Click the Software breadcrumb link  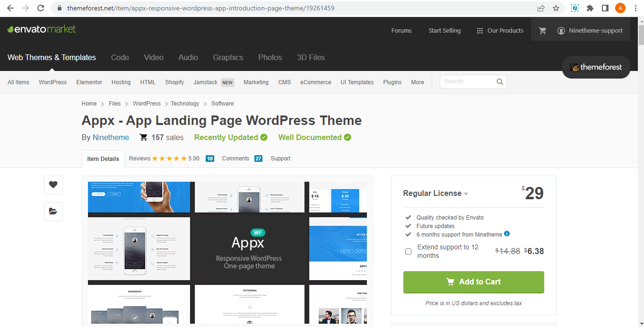[223, 104]
